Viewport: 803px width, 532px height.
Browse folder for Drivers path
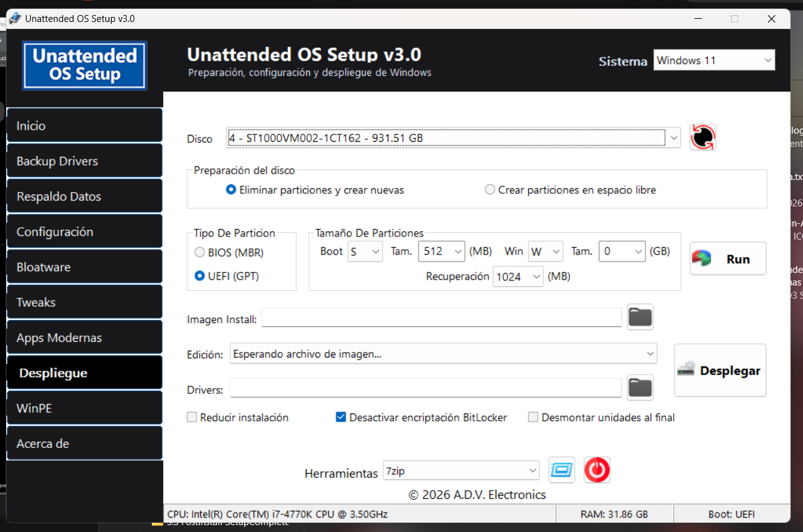pyautogui.click(x=640, y=388)
